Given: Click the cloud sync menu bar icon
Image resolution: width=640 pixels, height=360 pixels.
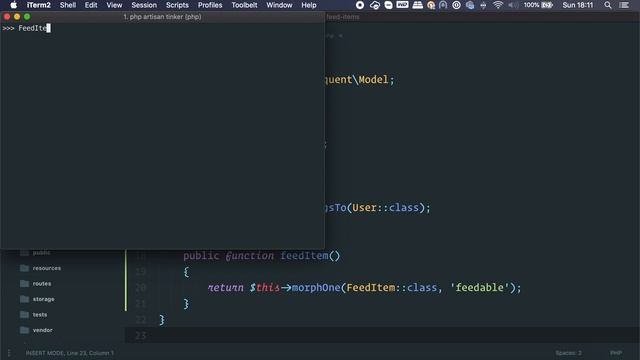Looking at the screenshot, I should pos(375,5).
